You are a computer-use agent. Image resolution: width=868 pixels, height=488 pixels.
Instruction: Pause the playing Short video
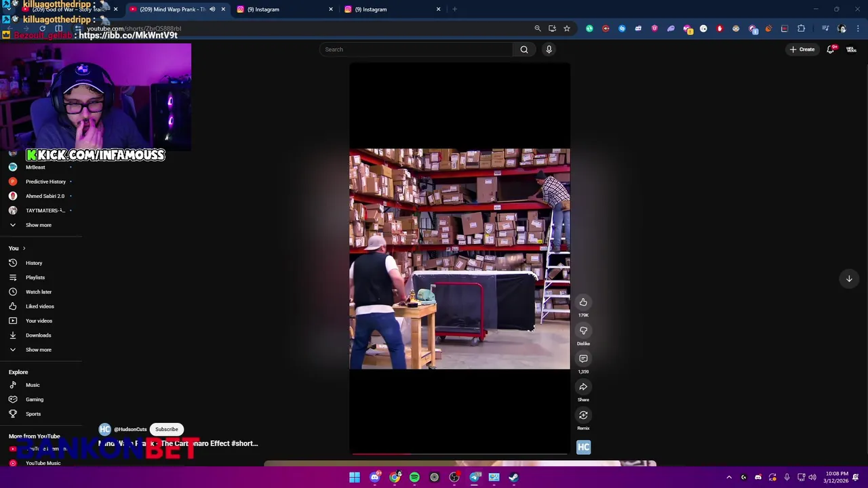(x=460, y=259)
